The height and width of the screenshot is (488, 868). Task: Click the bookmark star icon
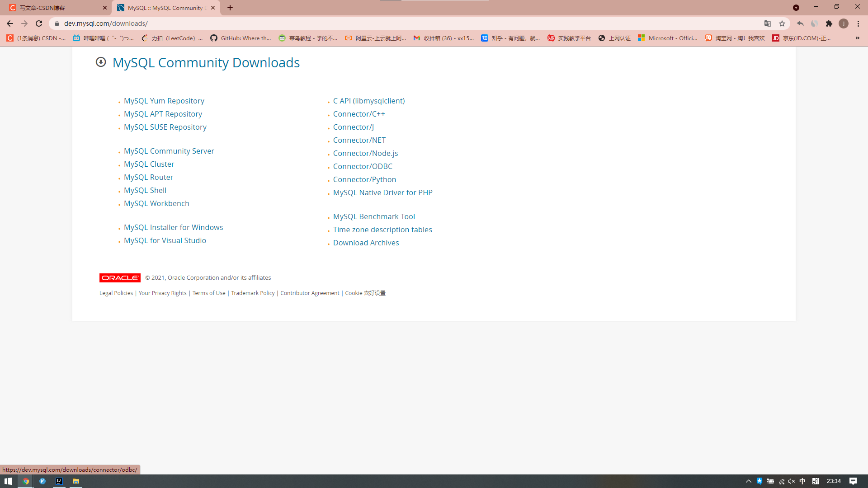point(782,23)
